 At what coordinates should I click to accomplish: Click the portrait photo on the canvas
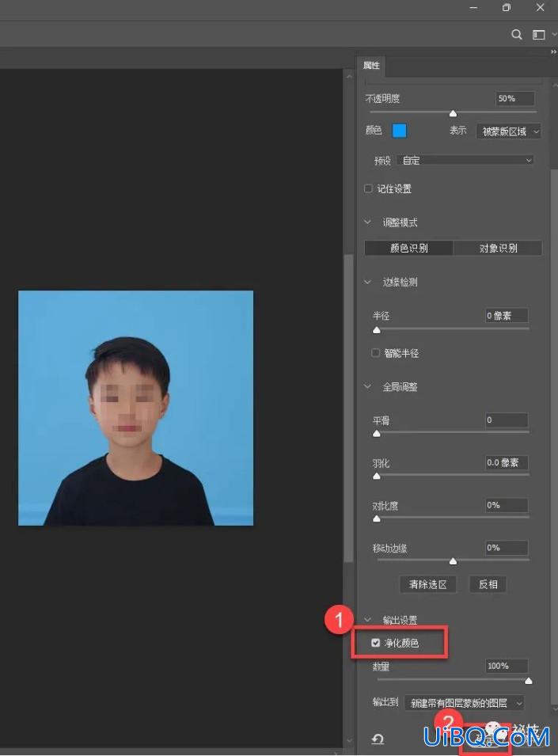pyautogui.click(x=135, y=408)
